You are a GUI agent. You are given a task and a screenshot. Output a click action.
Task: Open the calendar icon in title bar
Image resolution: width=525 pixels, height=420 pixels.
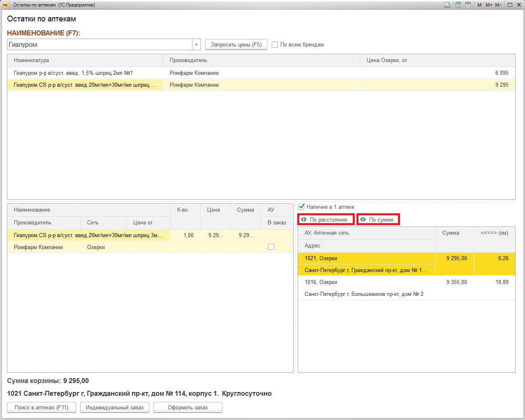468,5
